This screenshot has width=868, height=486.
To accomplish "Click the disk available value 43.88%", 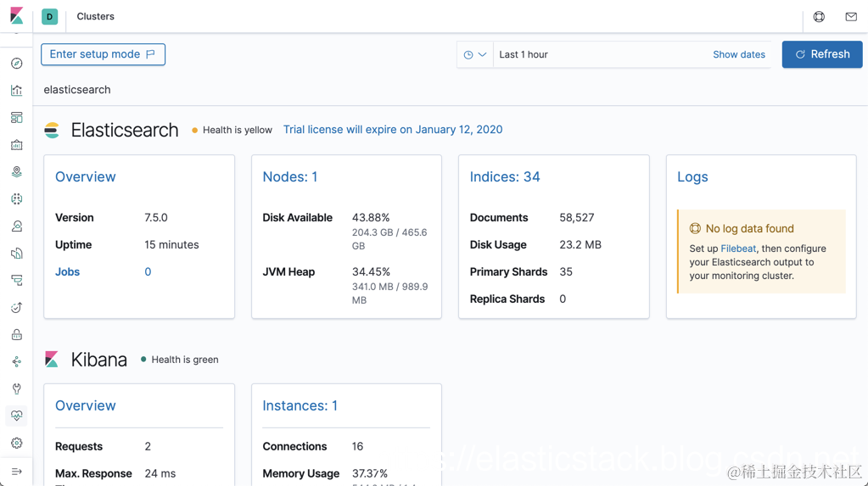I will (371, 217).
